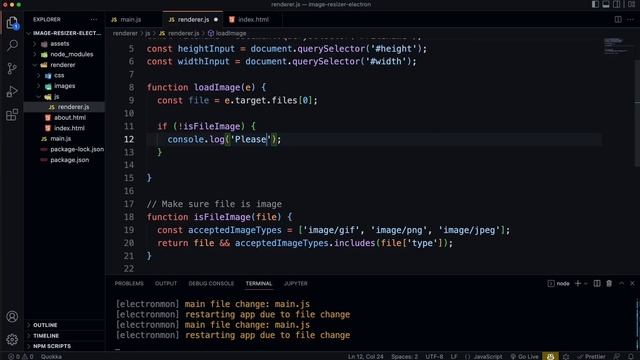The image size is (640, 360).
Task: Open the Search view in activity bar
Action: click(12, 45)
